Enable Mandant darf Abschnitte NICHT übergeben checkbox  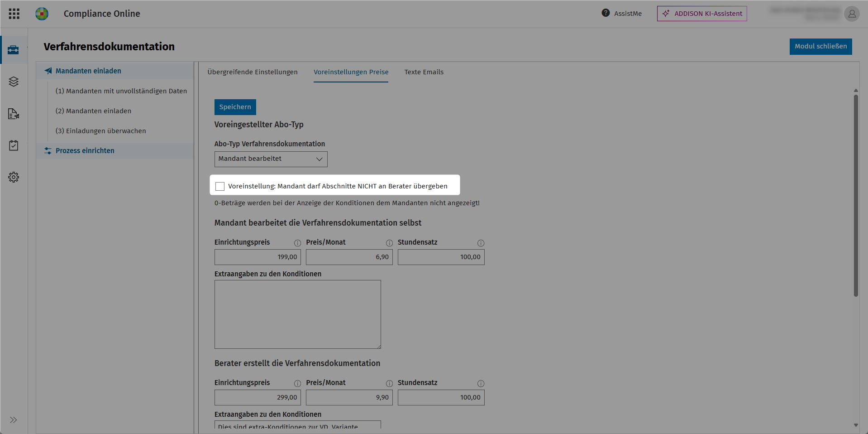click(220, 186)
